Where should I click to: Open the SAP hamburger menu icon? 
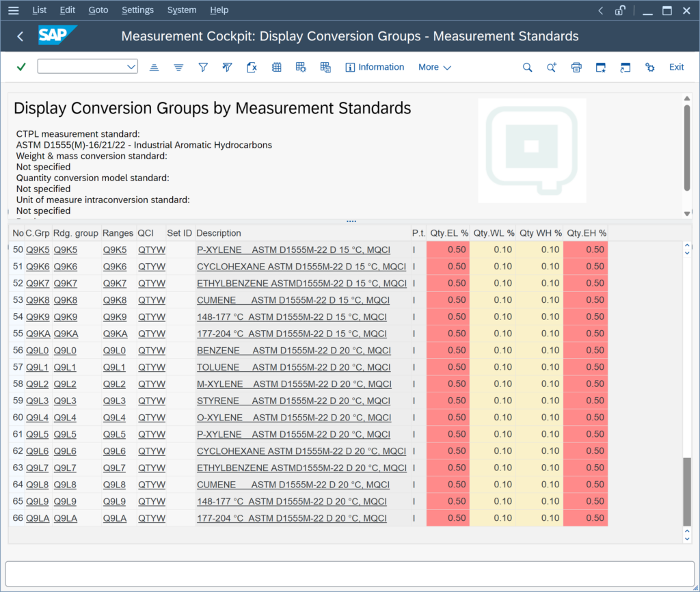14,10
